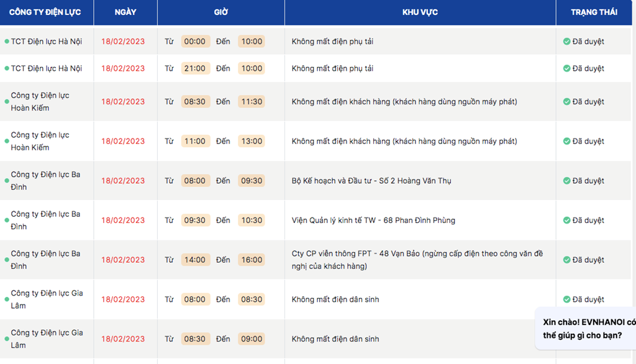
Task: Click the date in the 00:00 row
Action: pos(123,42)
